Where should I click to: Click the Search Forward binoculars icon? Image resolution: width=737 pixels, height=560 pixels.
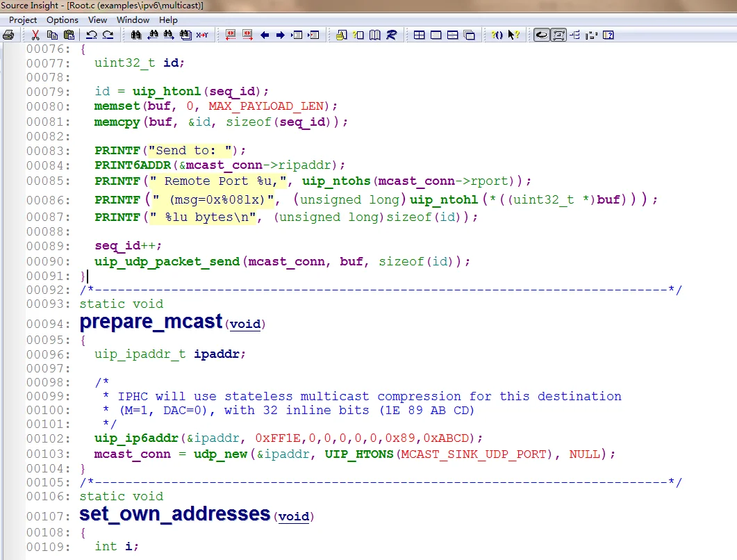[169, 35]
